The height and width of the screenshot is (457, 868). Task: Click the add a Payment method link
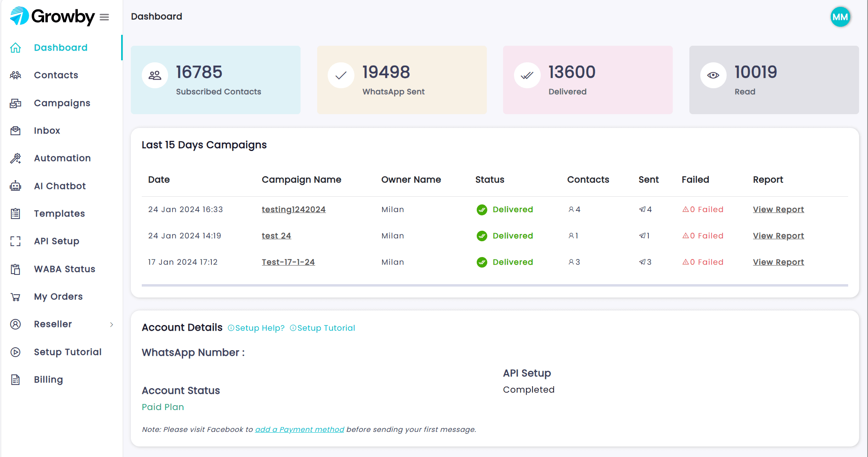(x=299, y=429)
